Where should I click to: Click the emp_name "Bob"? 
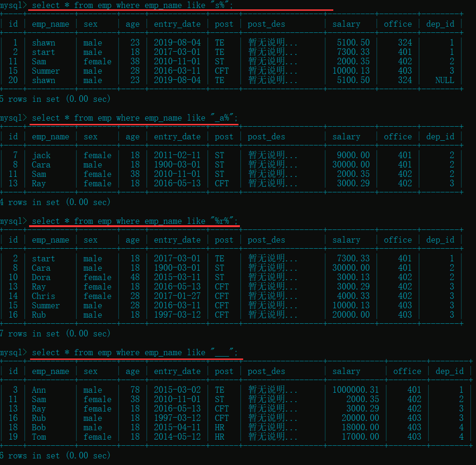39,427
